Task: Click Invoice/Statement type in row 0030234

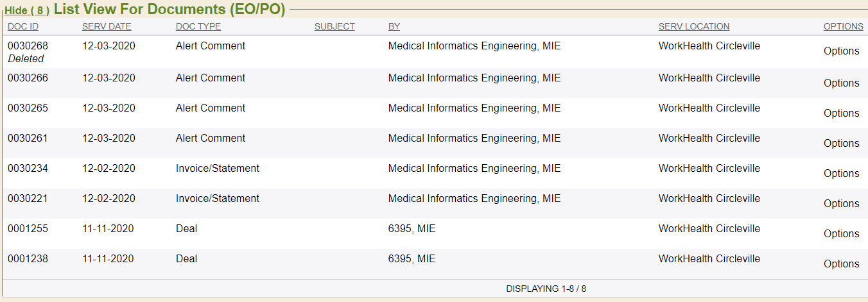Action: point(218,169)
